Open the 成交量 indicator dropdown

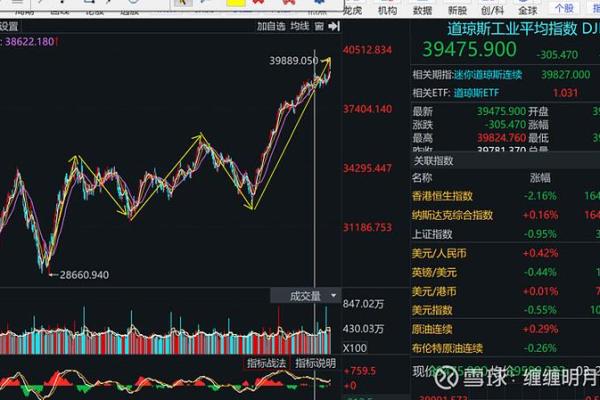click(305, 296)
